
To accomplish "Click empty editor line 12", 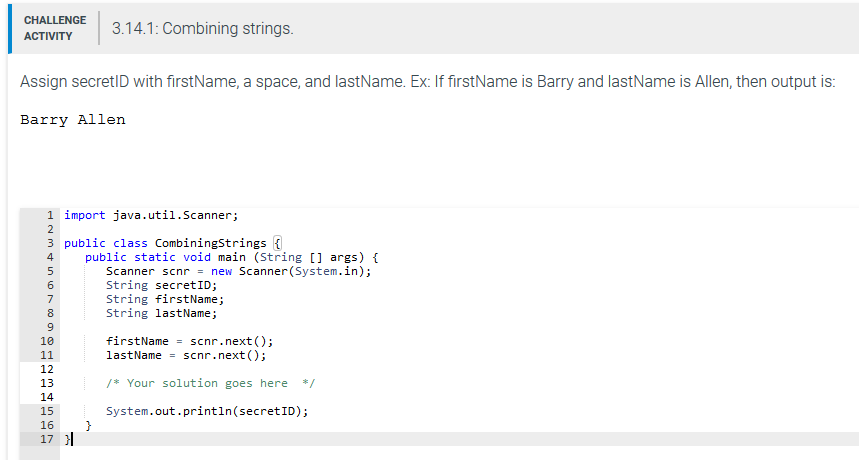I will pos(460,369).
